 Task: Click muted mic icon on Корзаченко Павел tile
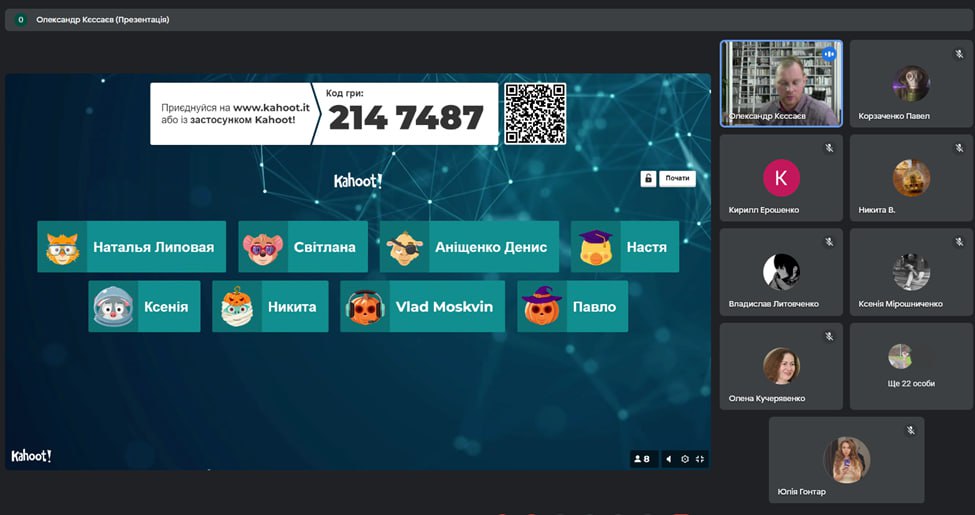coord(959,54)
